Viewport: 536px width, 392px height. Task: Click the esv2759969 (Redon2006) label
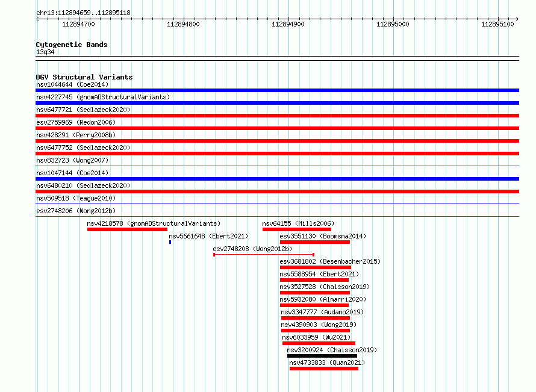76,122
